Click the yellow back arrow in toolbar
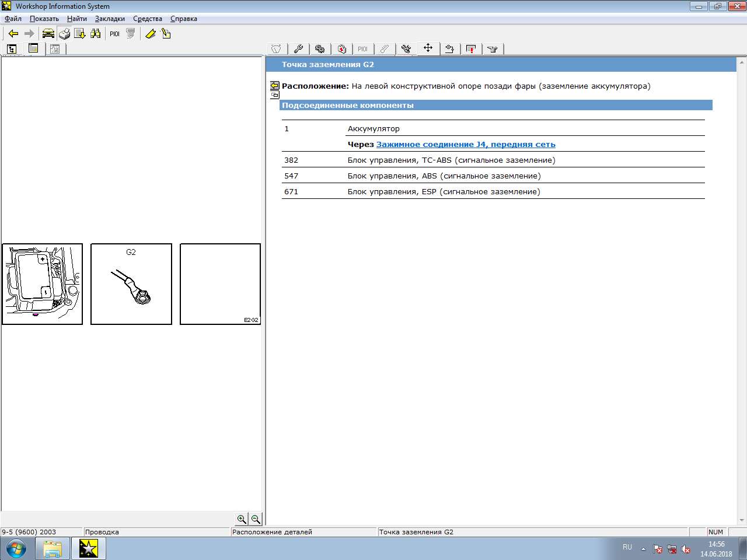Screen dimensions: 747x560 pyautogui.click(x=13, y=34)
